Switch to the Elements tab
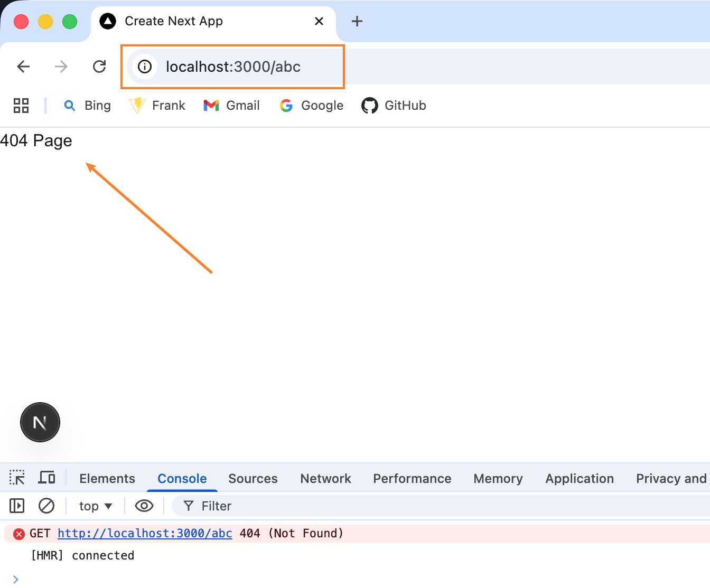 (x=107, y=478)
